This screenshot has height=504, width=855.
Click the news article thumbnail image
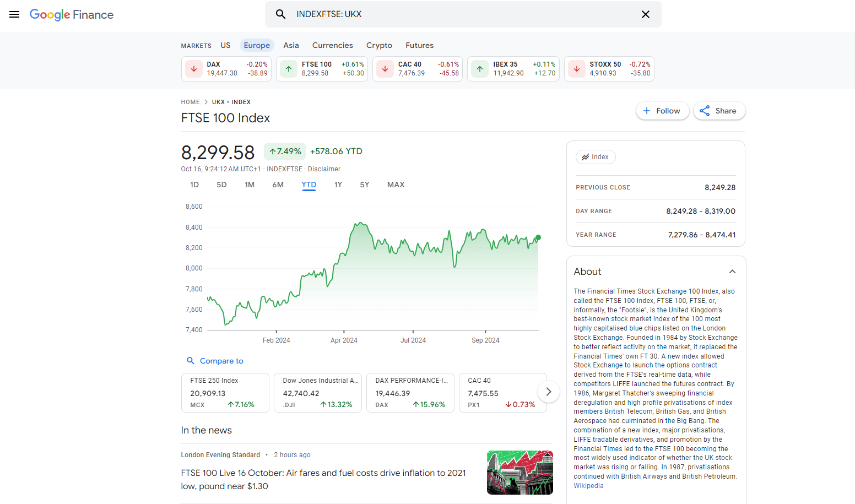[x=520, y=473]
